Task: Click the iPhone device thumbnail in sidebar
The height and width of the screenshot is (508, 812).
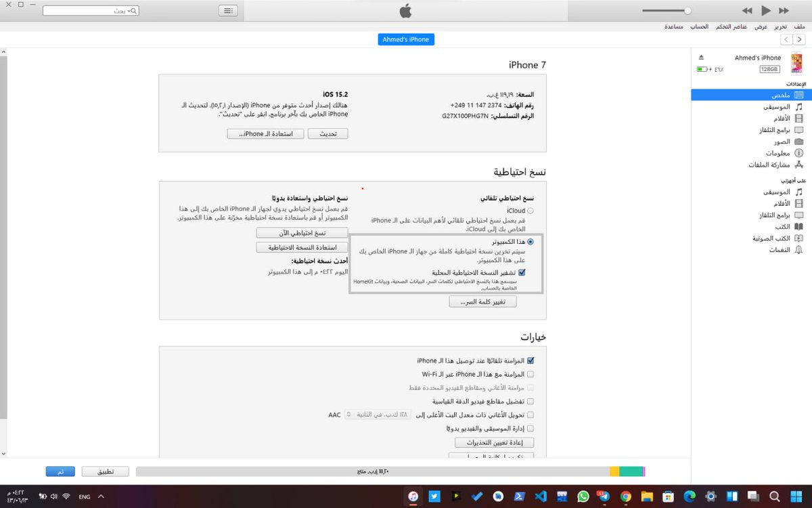Action: [x=796, y=63]
